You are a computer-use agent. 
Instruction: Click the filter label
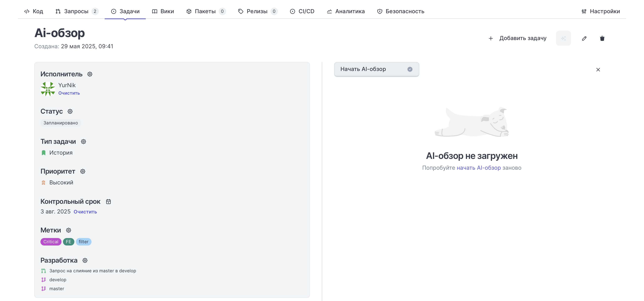[x=83, y=242]
